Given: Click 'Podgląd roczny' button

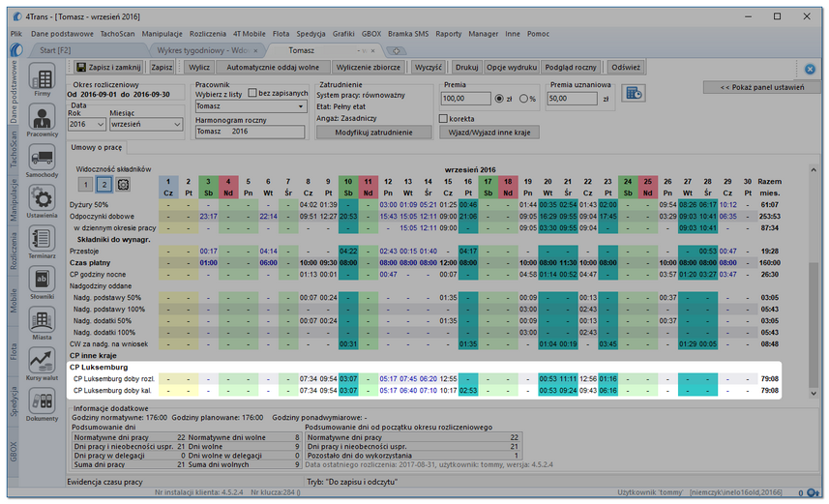Looking at the screenshot, I should point(571,67).
